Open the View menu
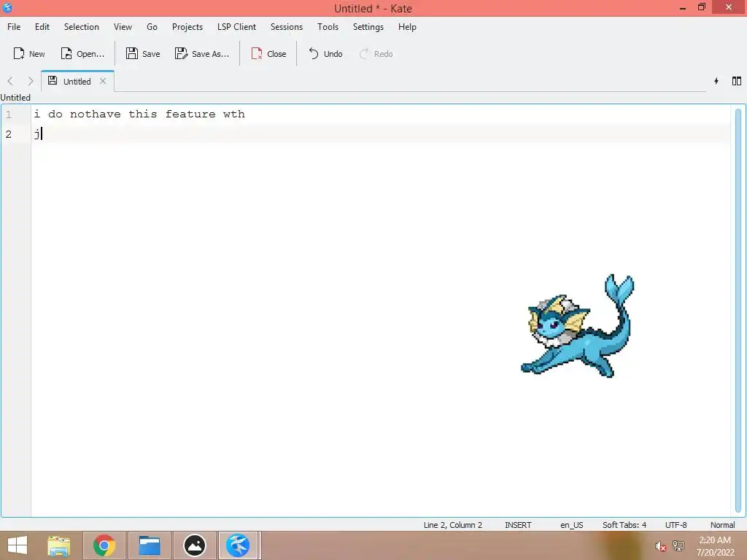The height and width of the screenshot is (560, 747). pyautogui.click(x=123, y=27)
